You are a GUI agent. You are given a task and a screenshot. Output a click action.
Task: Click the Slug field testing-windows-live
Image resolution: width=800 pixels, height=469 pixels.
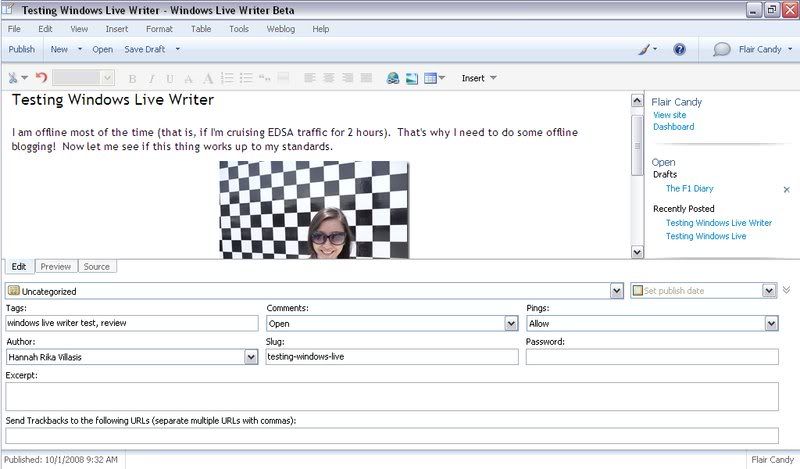pyautogui.click(x=392, y=357)
